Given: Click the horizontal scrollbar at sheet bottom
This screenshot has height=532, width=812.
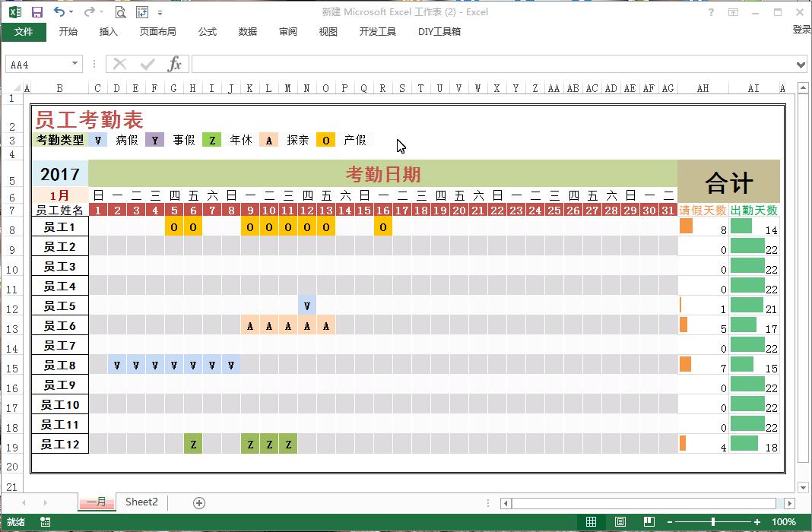Looking at the screenshot, I should [x=646, y=502].
